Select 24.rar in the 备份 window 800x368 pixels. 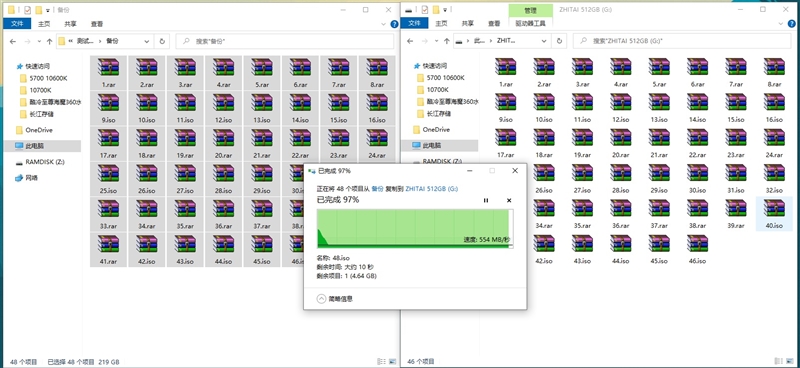pos(377,143)
